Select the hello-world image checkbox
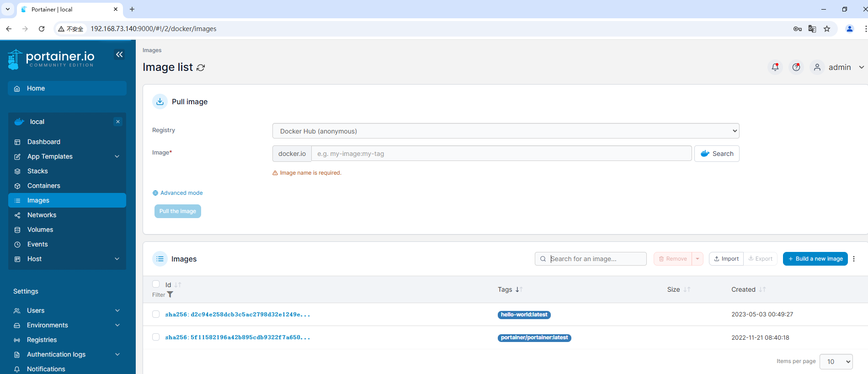The height and width of the screenshot is (374, 868). click(x=156, y=314)
